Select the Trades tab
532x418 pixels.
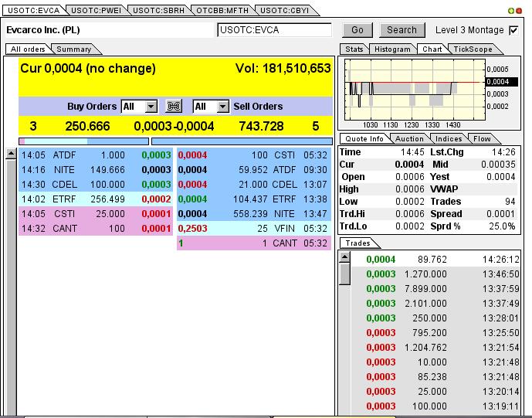click(357, 243)
